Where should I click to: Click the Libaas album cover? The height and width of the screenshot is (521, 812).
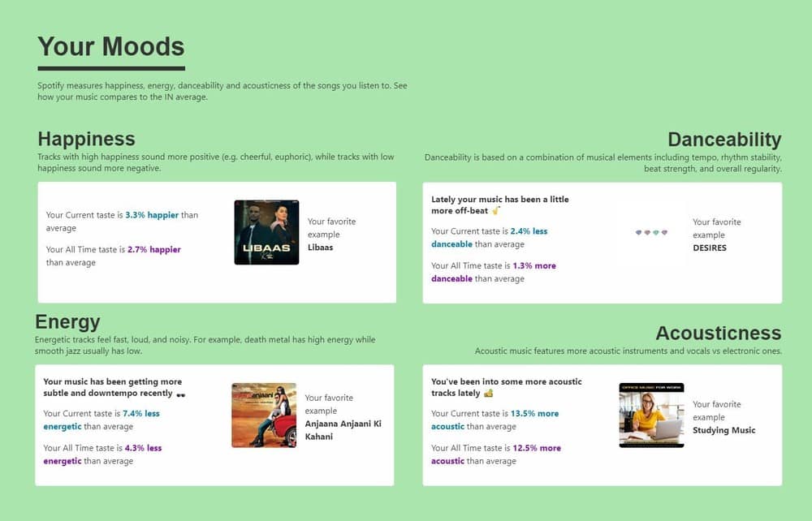tap(266, 233)
